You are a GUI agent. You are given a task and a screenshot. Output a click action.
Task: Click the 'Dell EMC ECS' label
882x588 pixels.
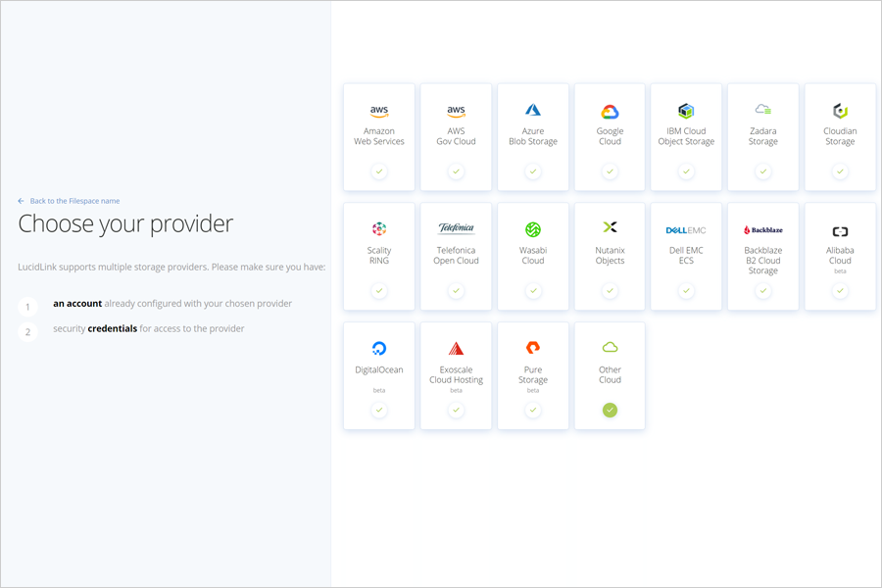point(686,256)
